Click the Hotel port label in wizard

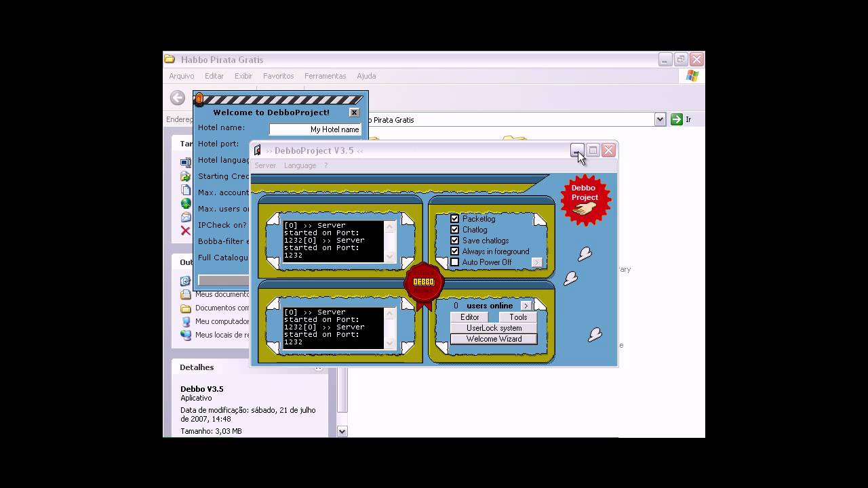coord(218,144)
